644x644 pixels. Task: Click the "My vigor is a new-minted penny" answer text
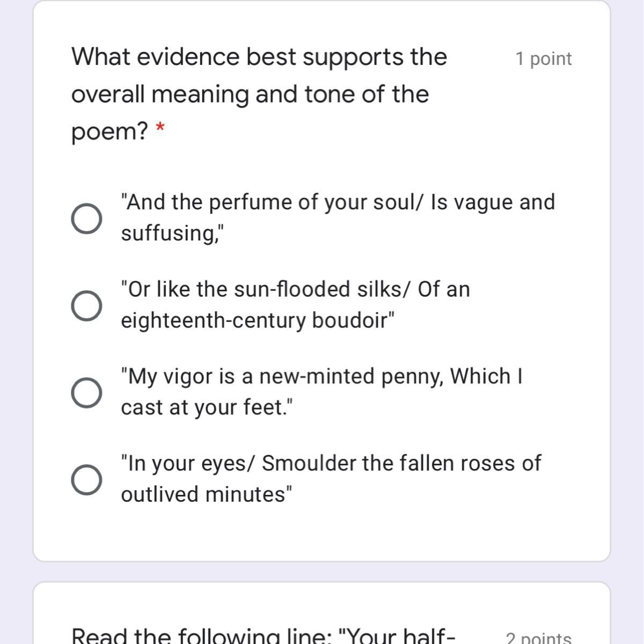tap(322, 377)
